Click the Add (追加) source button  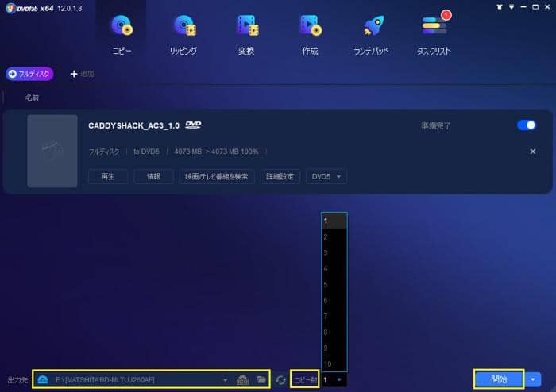pos(82,74)
